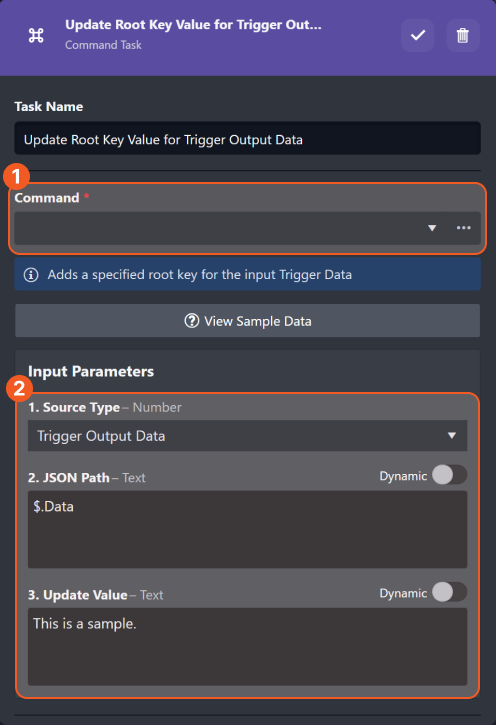Click the info icon beside root key description
The image size is (496, 725).
[31, 275]
